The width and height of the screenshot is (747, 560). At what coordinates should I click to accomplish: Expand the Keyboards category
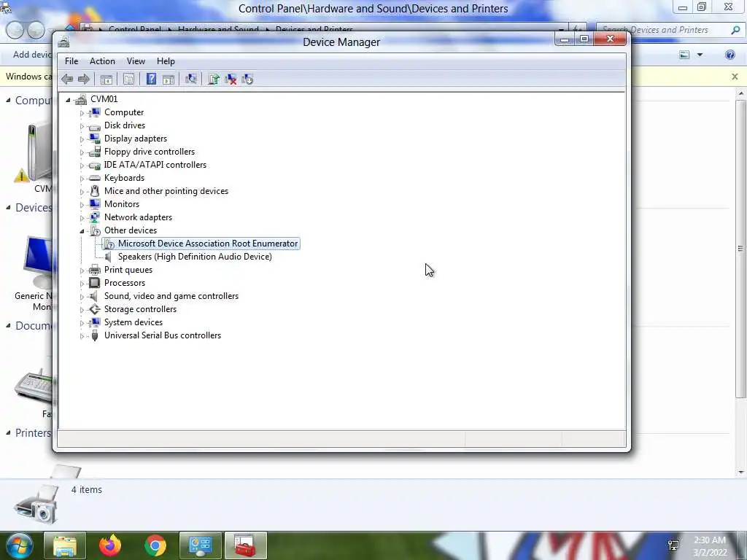point(82,179)
